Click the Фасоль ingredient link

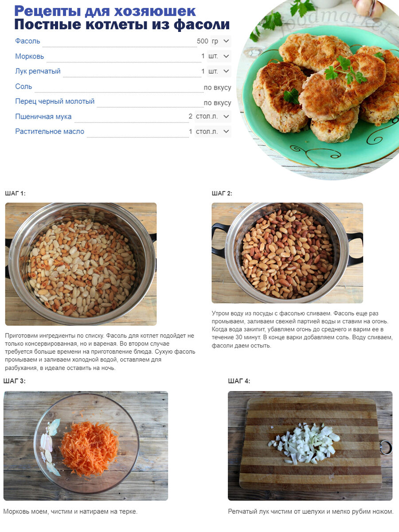(27, 41)
